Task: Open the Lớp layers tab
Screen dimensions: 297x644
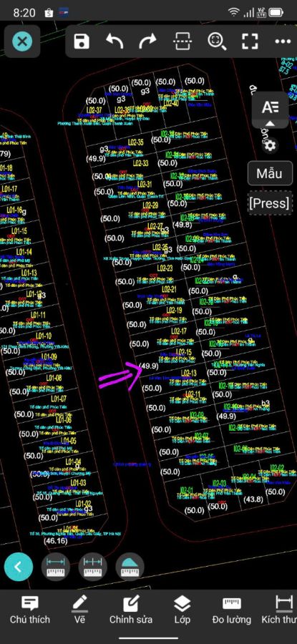Action: coord(182,611)
